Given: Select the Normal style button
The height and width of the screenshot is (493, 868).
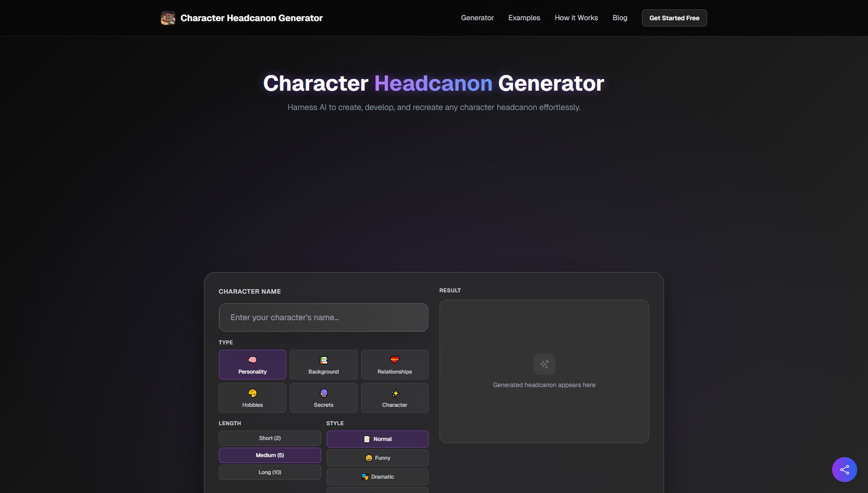Looking at the screenshot, I should 377,439.
